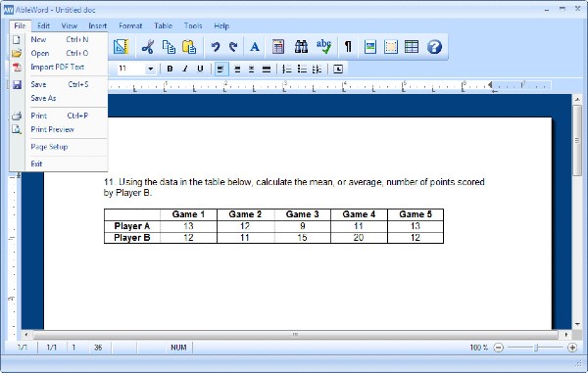Toggle the paragraph marks pilcrow
This screenshot has width=588, height=373.
(348, 47)
